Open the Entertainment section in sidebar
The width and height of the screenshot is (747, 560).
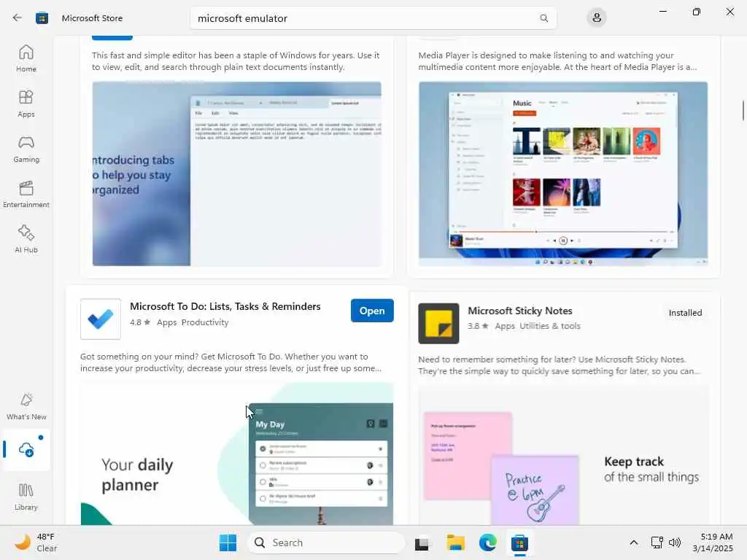[x=26, y=194]
